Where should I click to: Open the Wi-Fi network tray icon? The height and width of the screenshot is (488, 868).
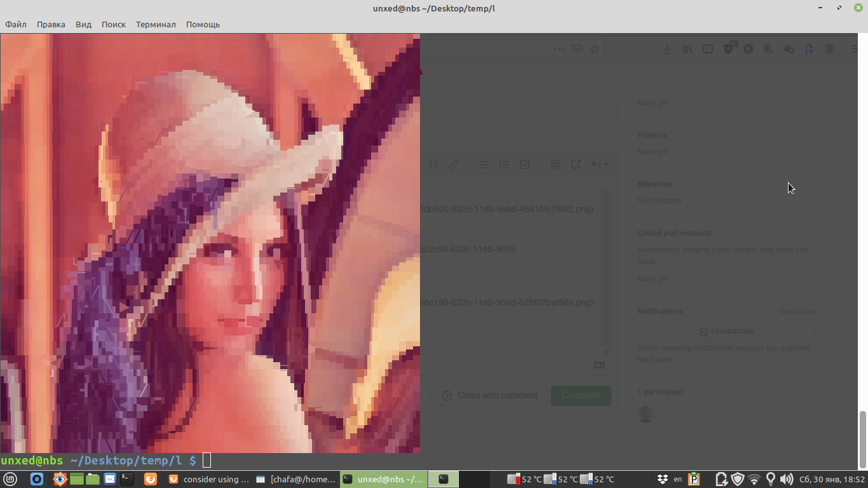(x=754, y=479)
